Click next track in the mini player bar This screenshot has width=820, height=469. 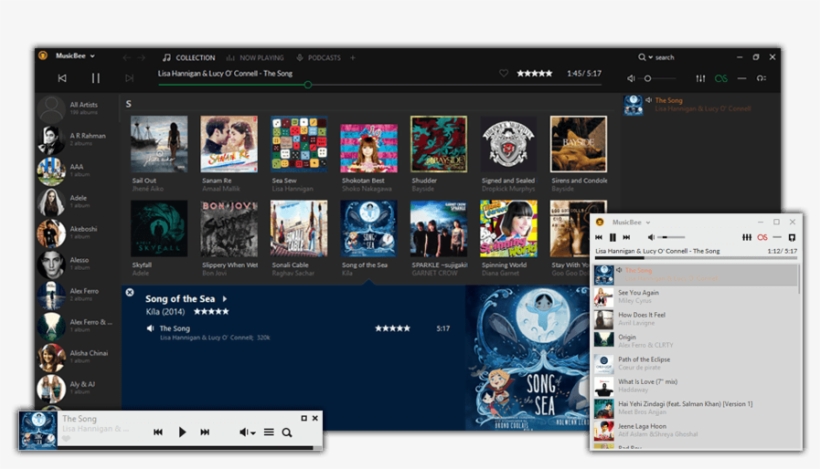pos(205,432)
